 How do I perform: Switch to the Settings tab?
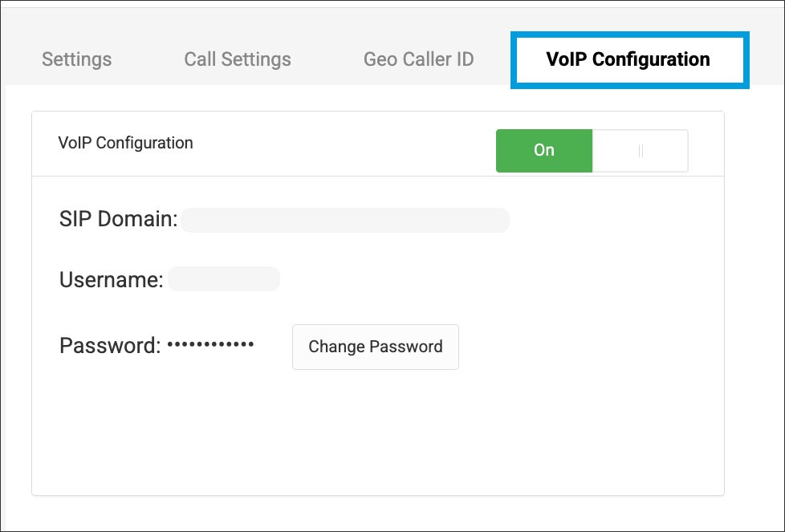coord(76,59)
